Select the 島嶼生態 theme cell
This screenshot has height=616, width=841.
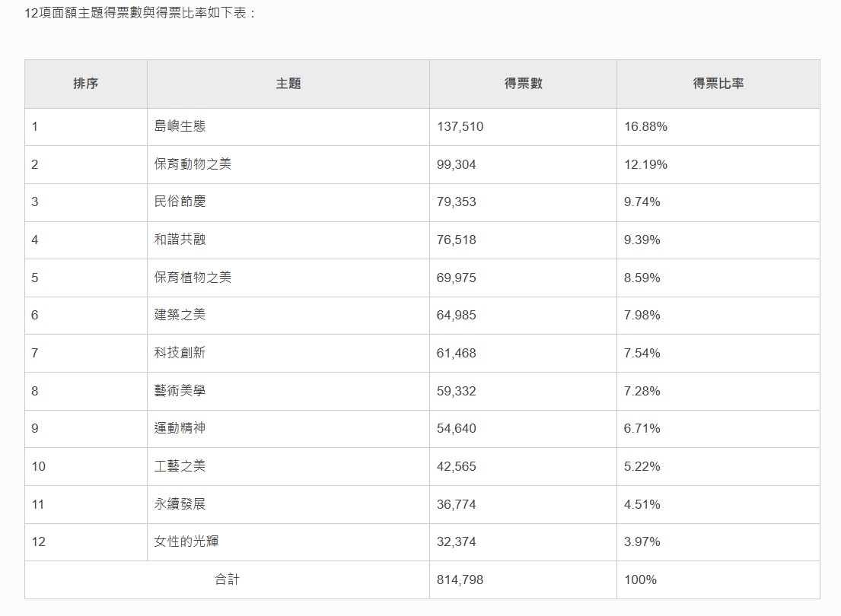(180, 126)
